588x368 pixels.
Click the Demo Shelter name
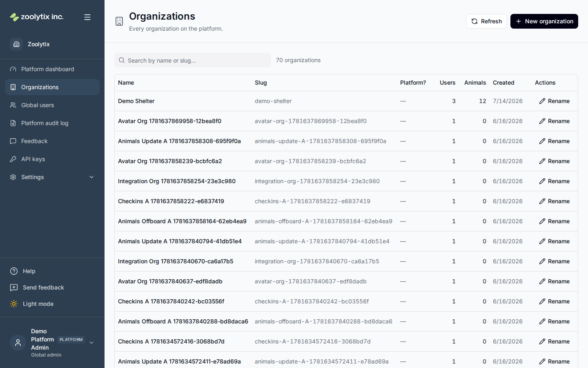click(136, 101)
